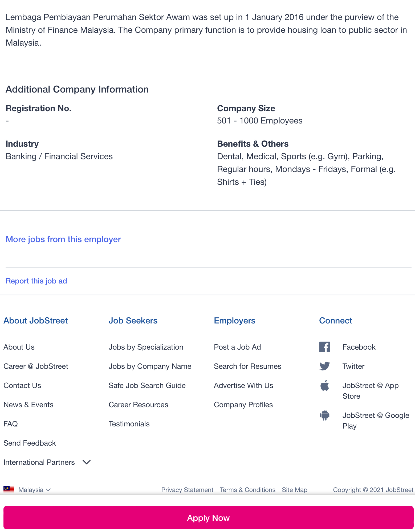The image size is (415, 532).
Task: Click the Apple App Store icon
Action: pos(324,386)
